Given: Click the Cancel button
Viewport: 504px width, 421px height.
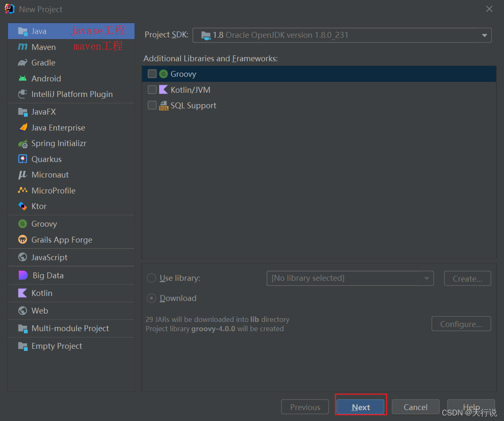Looking at the screenshot, I should click(x=416, y=407).
